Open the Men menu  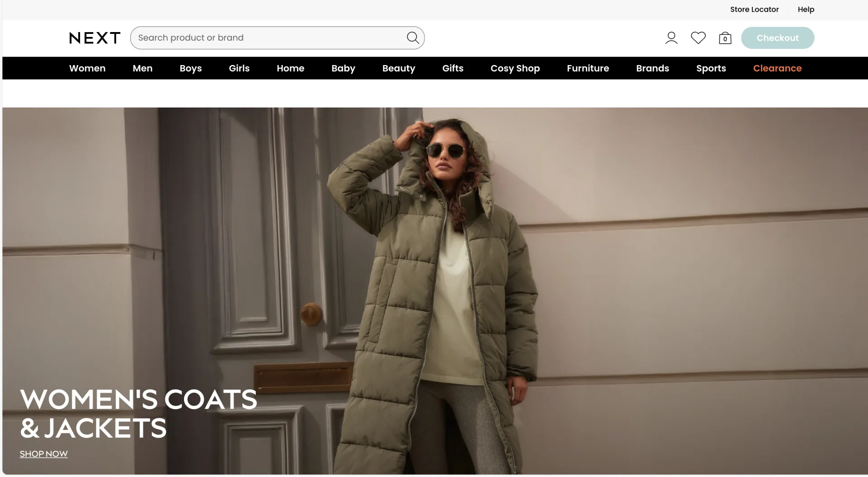[142, 68]
